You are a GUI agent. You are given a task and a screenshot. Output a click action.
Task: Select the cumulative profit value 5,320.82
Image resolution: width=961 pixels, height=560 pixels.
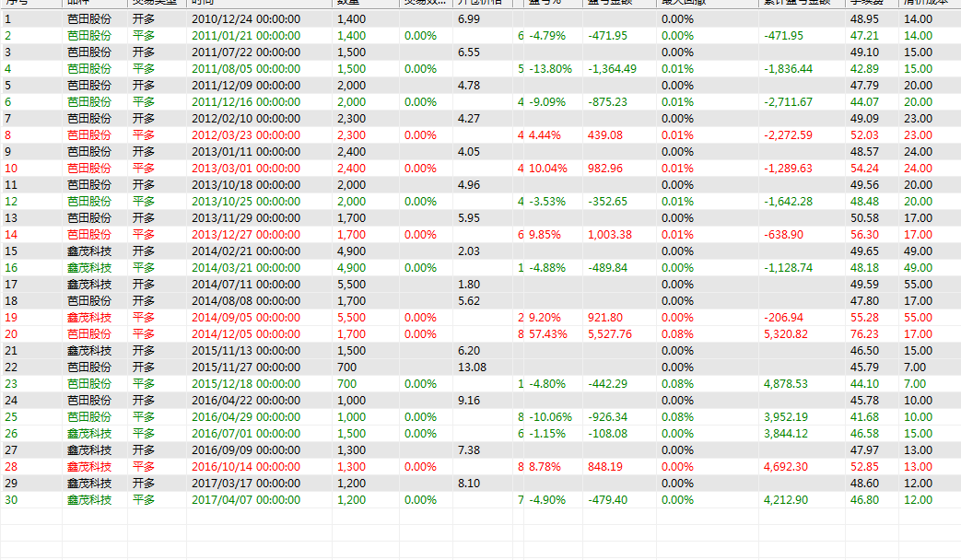coord(786,334)
